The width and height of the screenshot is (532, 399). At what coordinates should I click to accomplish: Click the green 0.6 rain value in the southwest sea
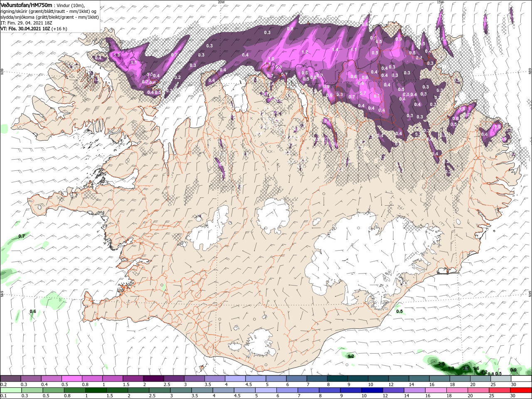[33, 311]
